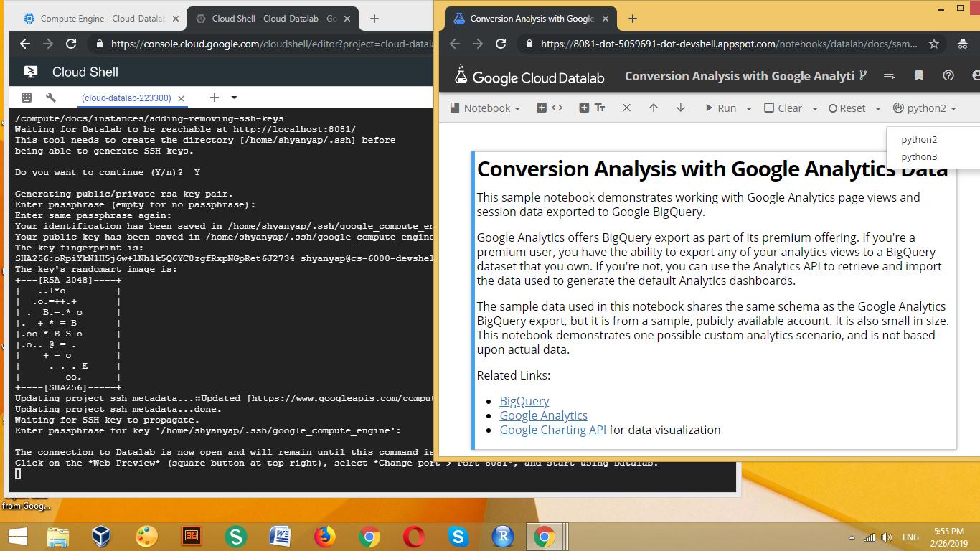Open Skype from taskbar
Image resolution: width=980 pixels, height=551 pixels.
(x=458, y=537)
